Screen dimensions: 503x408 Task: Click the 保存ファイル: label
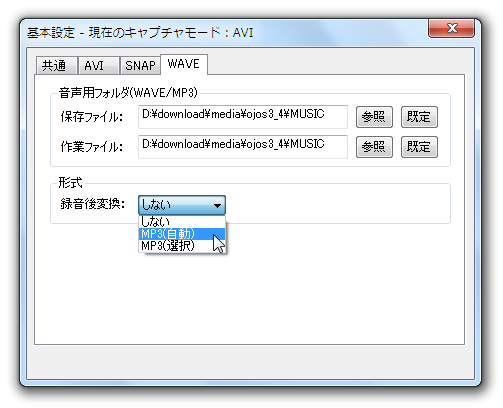[x=92, y=117]
